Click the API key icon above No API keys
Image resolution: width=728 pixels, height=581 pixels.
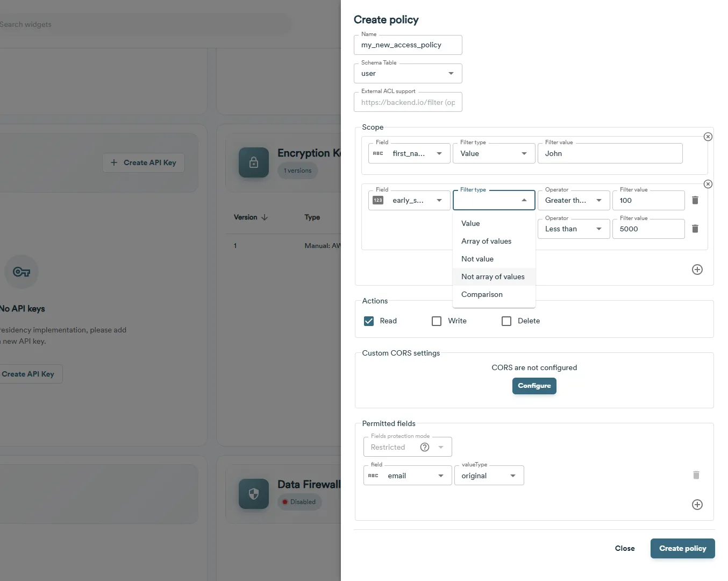[x=22, y=272]
